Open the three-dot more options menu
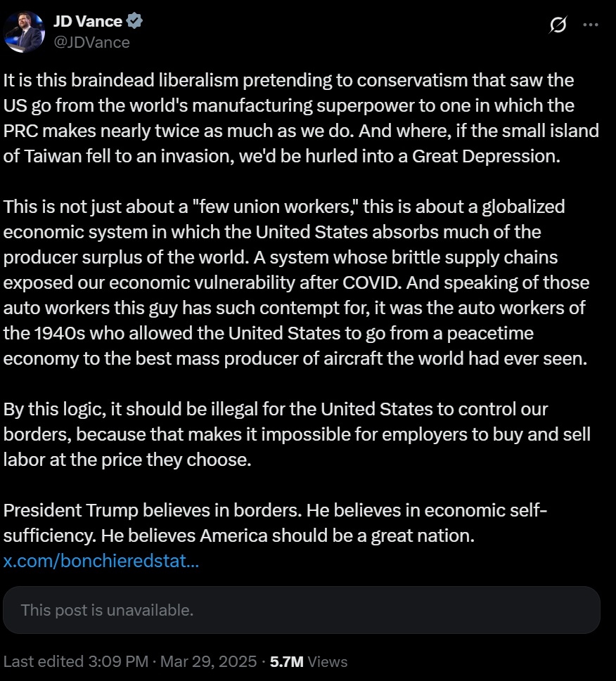 [591, 25]
